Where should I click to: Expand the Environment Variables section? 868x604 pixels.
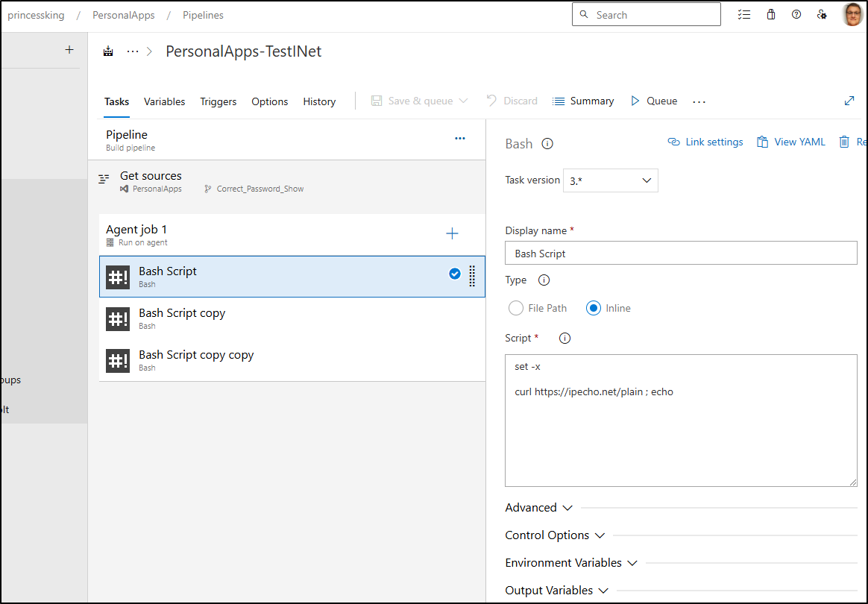[x=571, y=563]
